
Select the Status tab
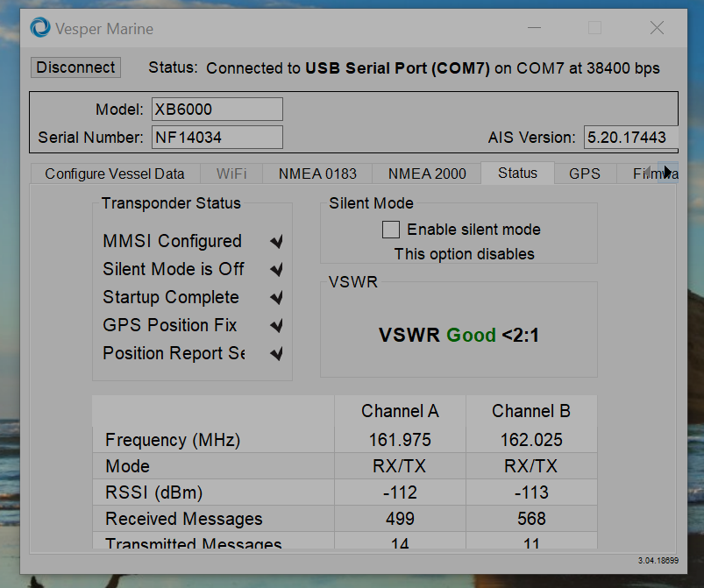pyautogui.click(x=517, y=173)
